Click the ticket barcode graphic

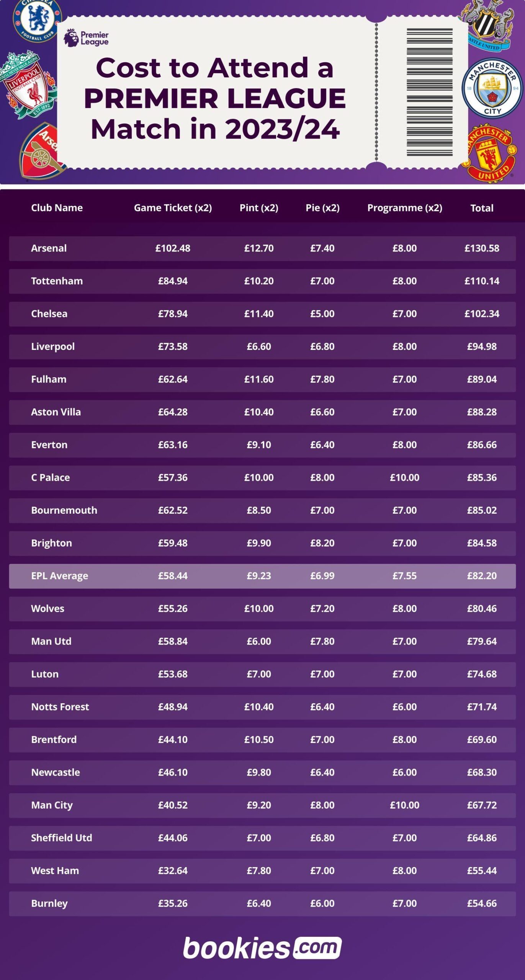(429, 92)
